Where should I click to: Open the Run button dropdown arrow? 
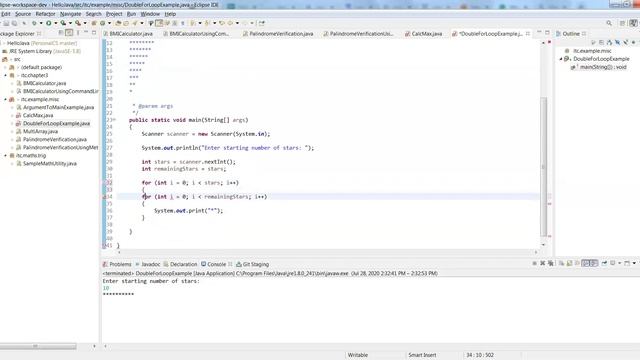[56, 23]
